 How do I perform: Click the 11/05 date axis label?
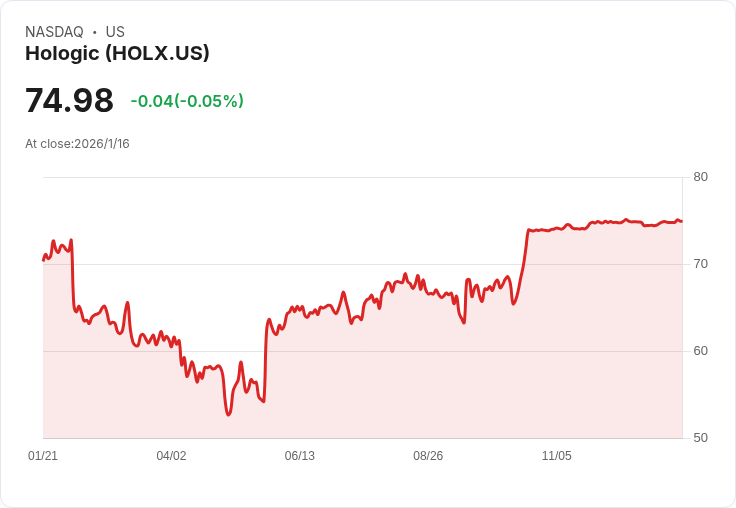tap(556, 456)
